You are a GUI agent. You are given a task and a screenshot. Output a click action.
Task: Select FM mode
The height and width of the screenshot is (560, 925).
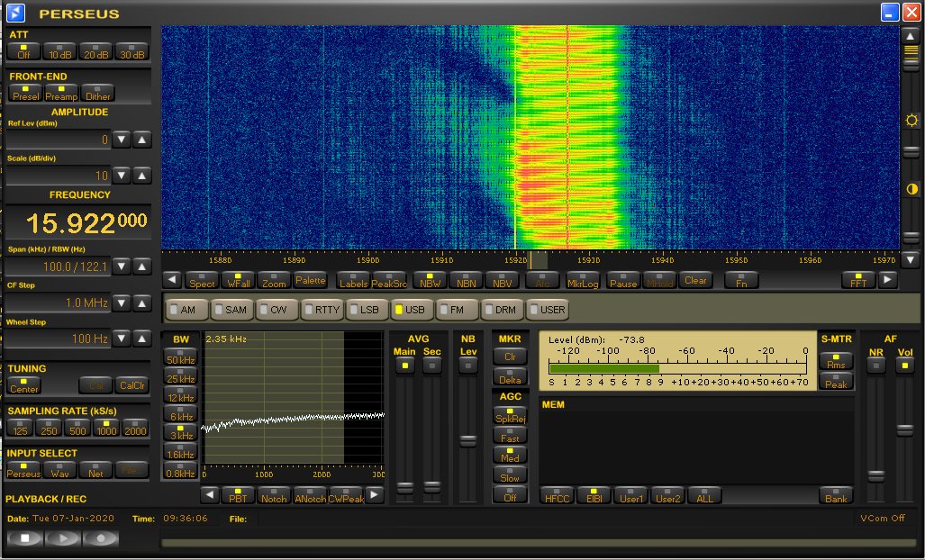458,310
